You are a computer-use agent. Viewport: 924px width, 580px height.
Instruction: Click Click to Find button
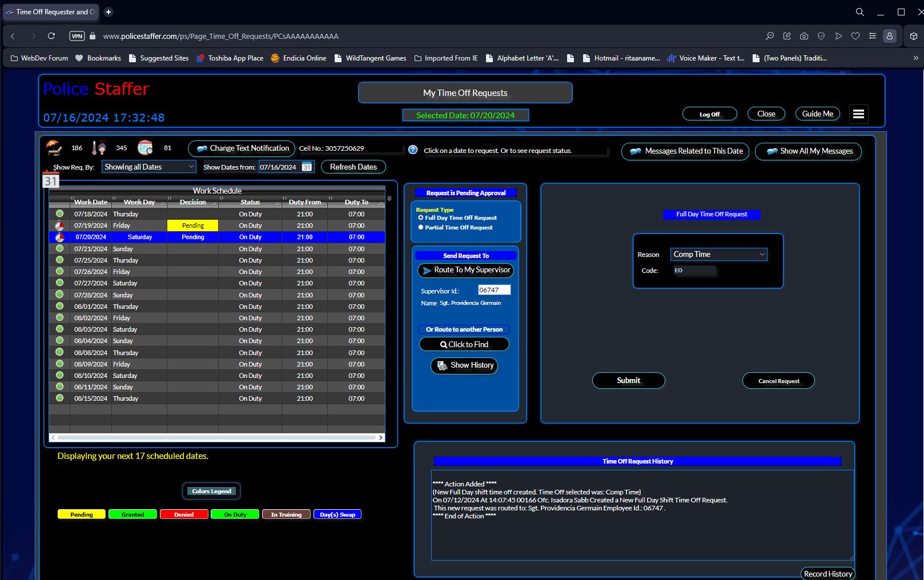[x=464, y=344]
